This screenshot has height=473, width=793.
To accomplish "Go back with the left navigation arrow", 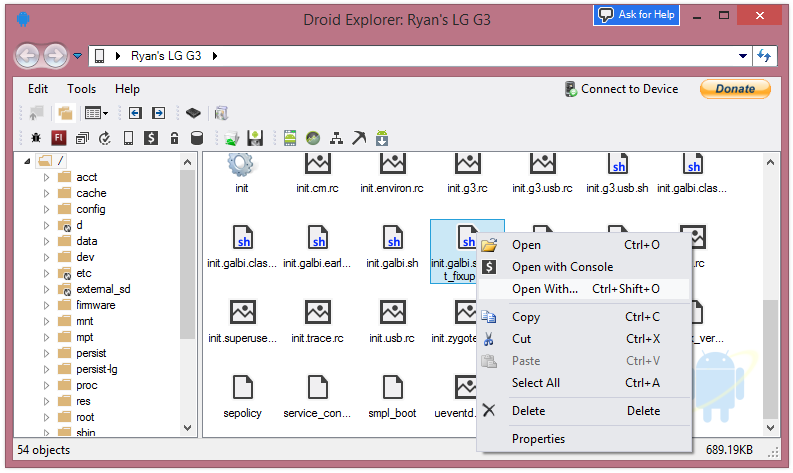I will (x=28, y=56).
